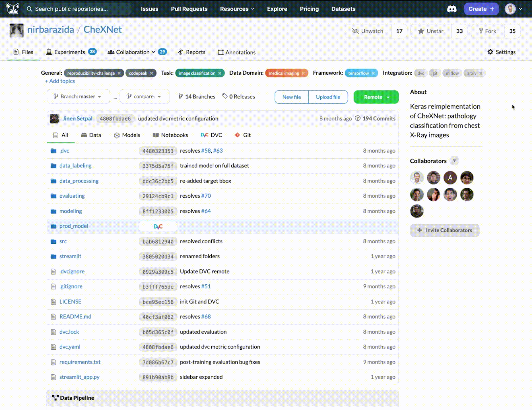Image resolution: width=532 pixels, height=410 pixels.
Task: Remove the reproducibility-challenge topic tag
Action: pos(119,73)
